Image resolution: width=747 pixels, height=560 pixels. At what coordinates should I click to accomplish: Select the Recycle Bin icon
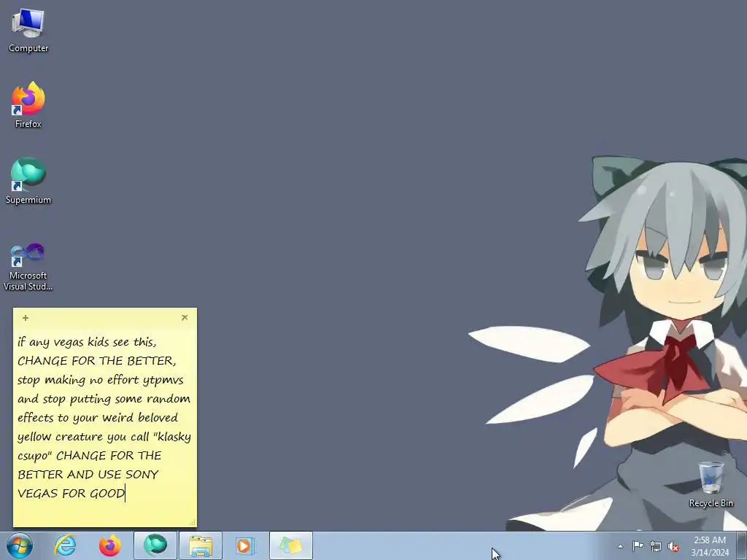tap(711, 484)
